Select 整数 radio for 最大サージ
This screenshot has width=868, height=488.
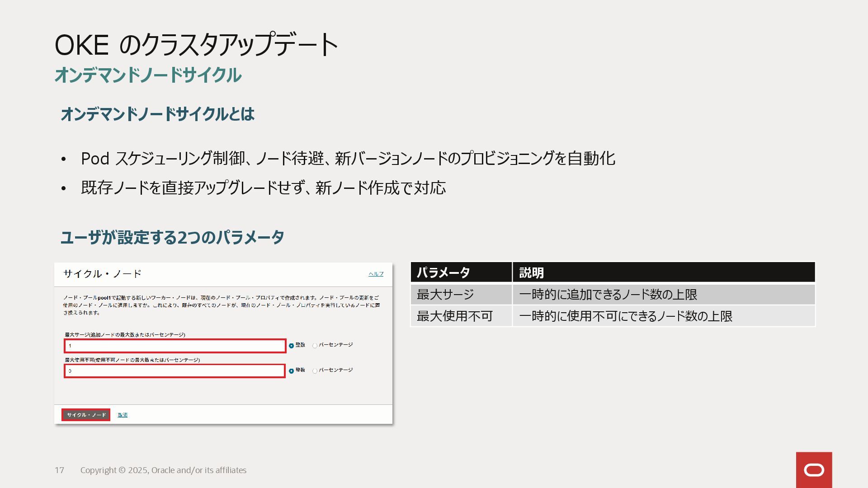click(x=291, y=346)
